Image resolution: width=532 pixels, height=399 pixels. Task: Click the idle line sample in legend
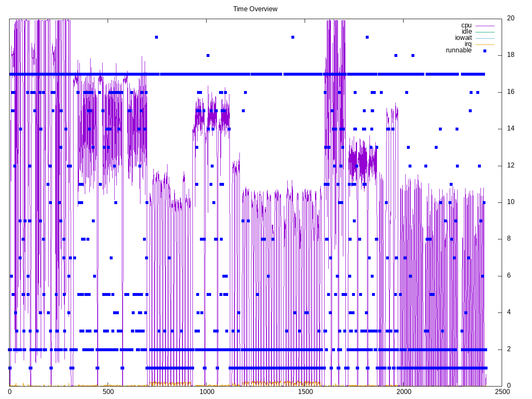coord(485,32)
